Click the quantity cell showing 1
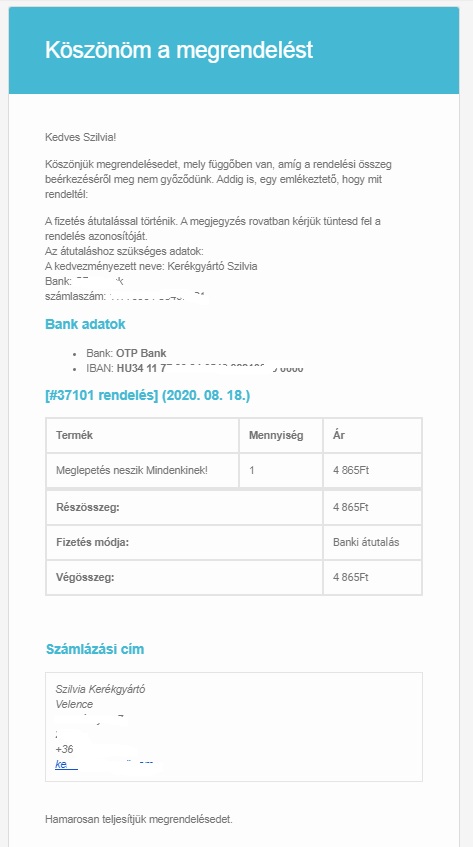This screenshot has width=473, height=847. [x=252, y=470]
